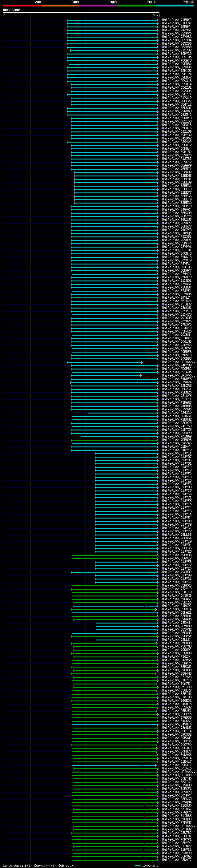
Task: Click the query end position 567
Action: (x=155, y=15)
